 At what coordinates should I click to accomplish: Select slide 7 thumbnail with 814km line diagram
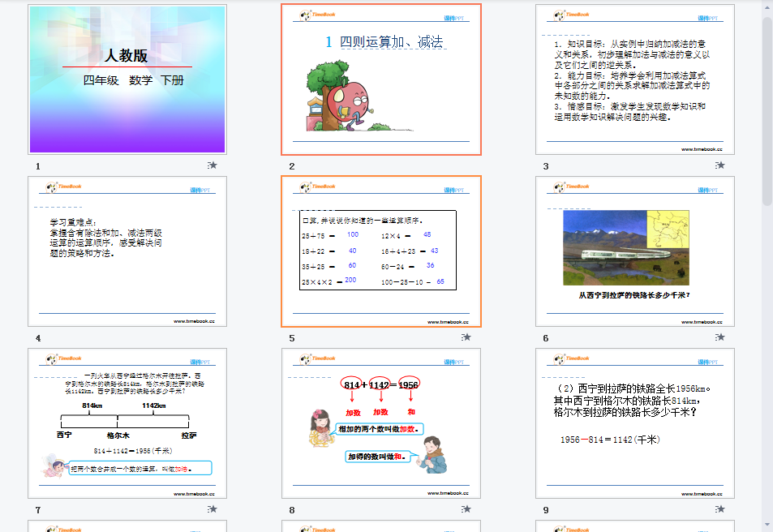point(127,423)
